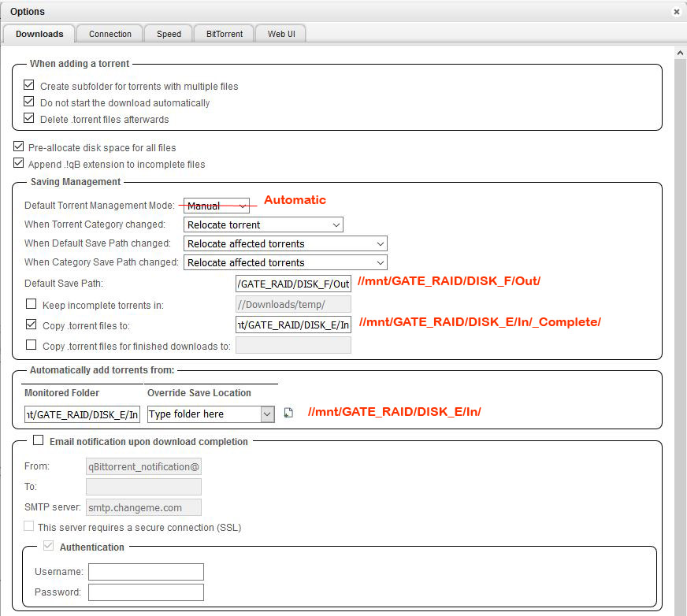This screenshot has height=616, width=687.
Task: Click the scrollbar up arrow
Action: tap(680, 53)
